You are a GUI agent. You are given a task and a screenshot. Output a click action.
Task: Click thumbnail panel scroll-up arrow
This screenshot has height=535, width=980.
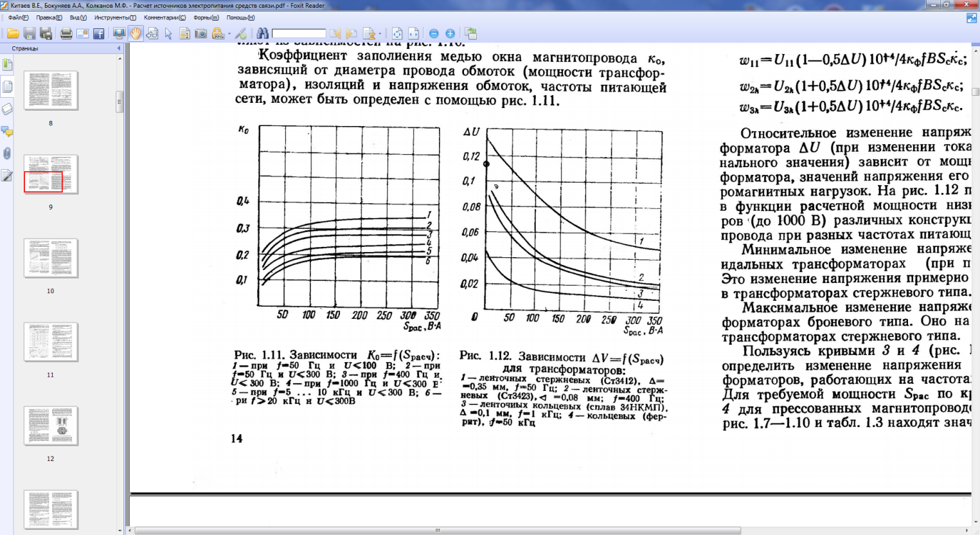[x=120, y=59]
